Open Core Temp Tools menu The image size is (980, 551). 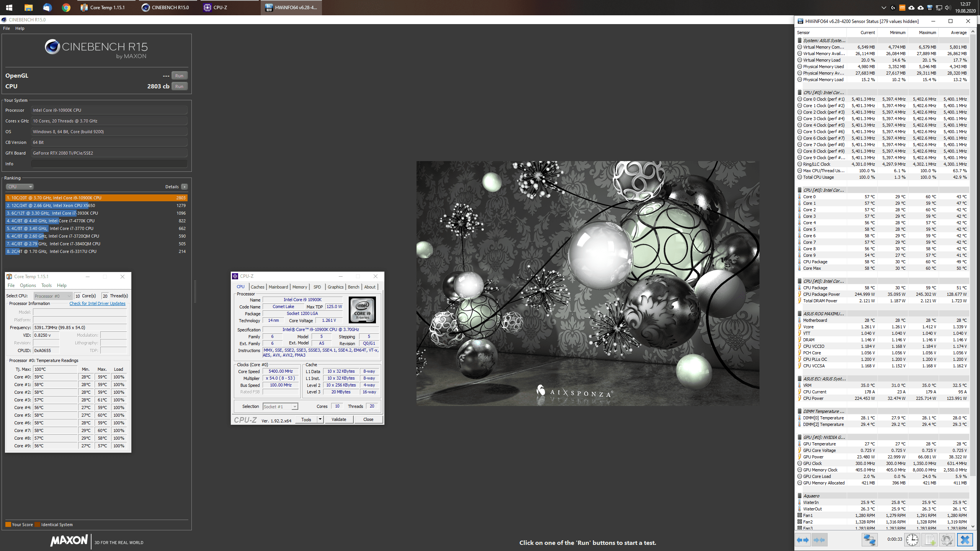coord(46,285)
